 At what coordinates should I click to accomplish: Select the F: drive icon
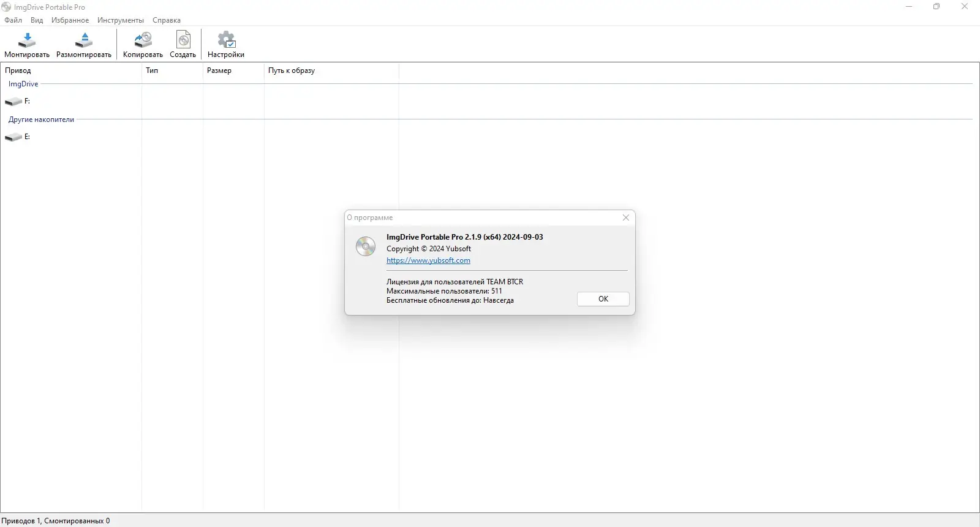pyautogui.click(x=13, y=102)
